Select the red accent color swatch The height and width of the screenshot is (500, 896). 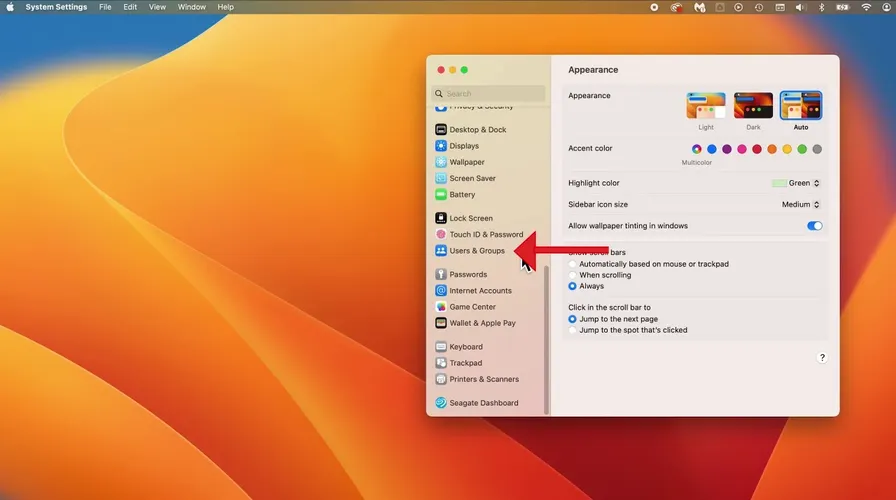click(757, 149)
